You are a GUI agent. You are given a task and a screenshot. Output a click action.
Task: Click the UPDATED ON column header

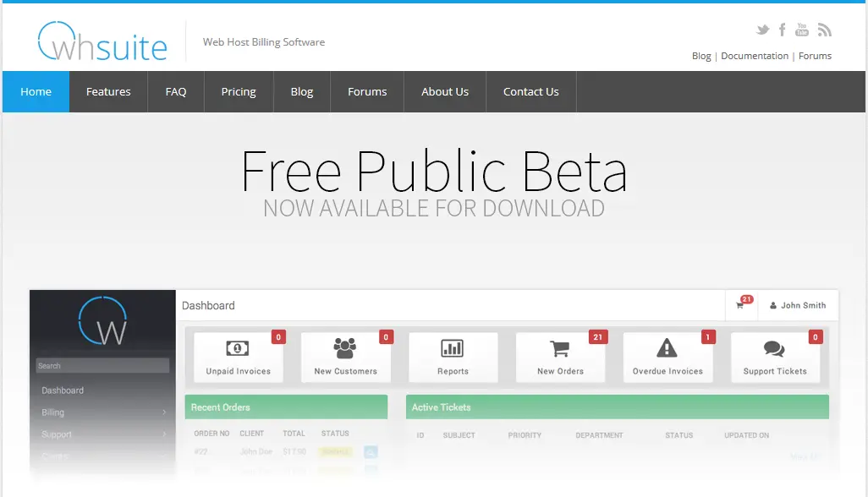tap(747, 435)
